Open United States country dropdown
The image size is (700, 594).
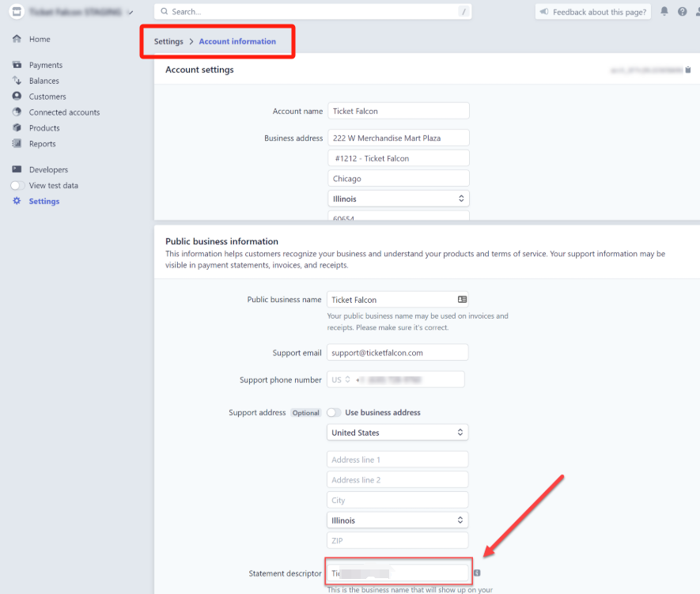397,433
